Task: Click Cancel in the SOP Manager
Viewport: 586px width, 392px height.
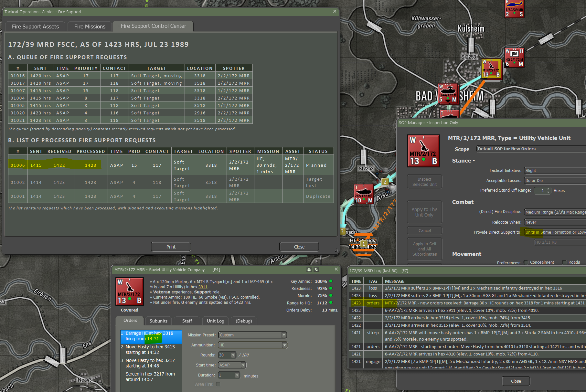Action: (424, 231)
